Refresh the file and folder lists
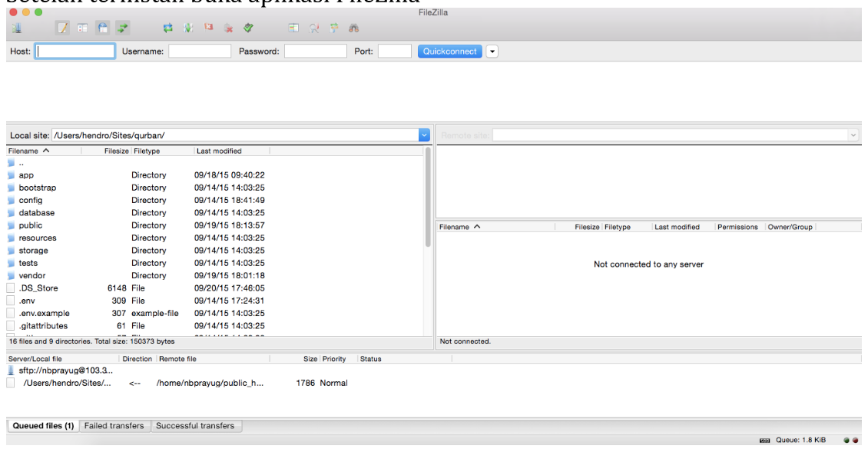This screenshot has height=449, width=868. (x=167, y=25)
